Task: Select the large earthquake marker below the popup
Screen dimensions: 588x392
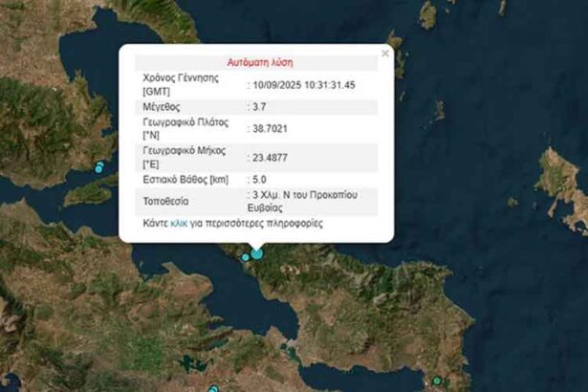Action: coord(256,253)
